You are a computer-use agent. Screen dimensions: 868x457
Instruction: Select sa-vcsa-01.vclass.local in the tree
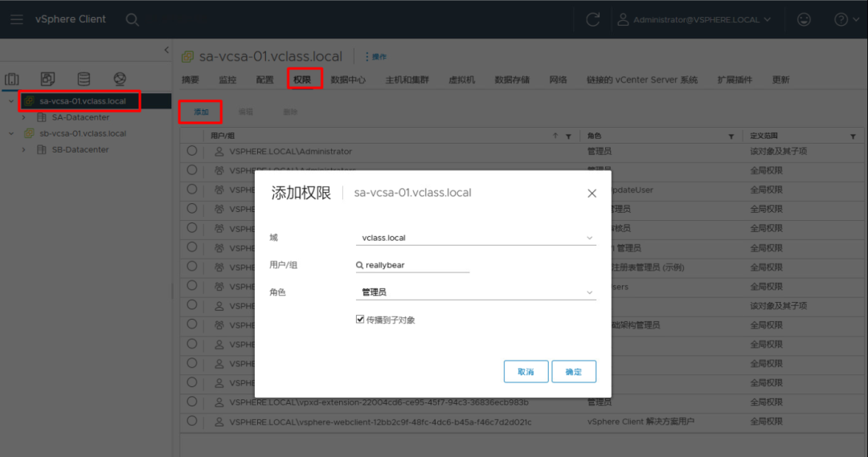(x=83, y=101)
